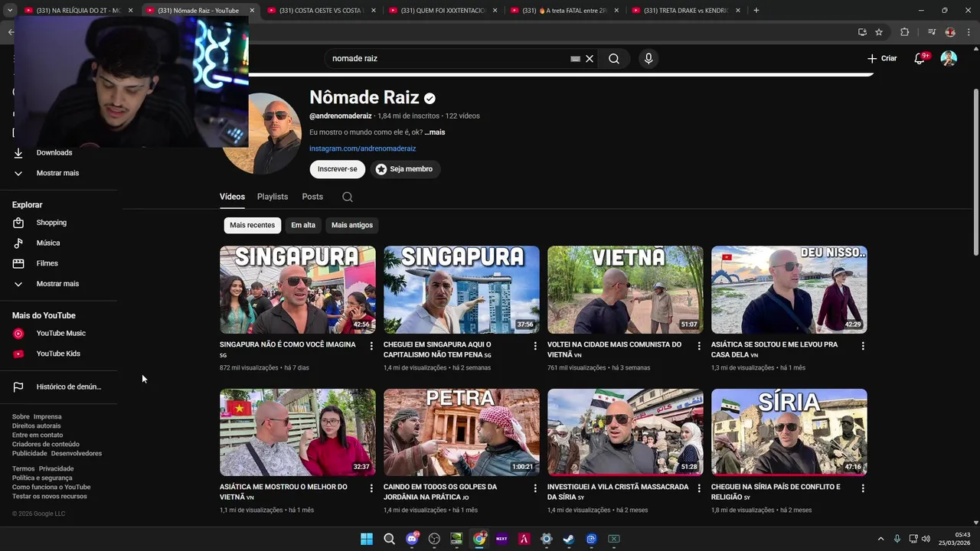Click the Seja membro button
The height and width of the screenshot is (551, 980).
pyautogui.click(x=404, y=169)
